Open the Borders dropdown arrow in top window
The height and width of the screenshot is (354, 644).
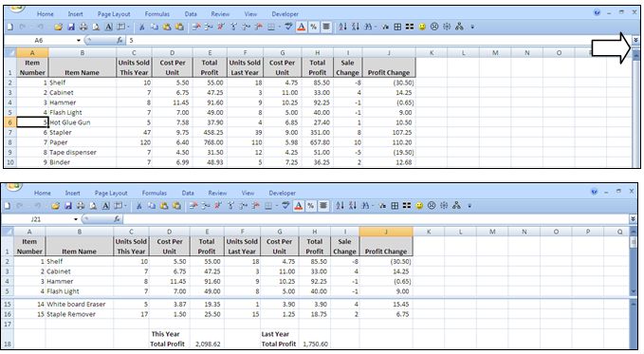pos(279,28)
